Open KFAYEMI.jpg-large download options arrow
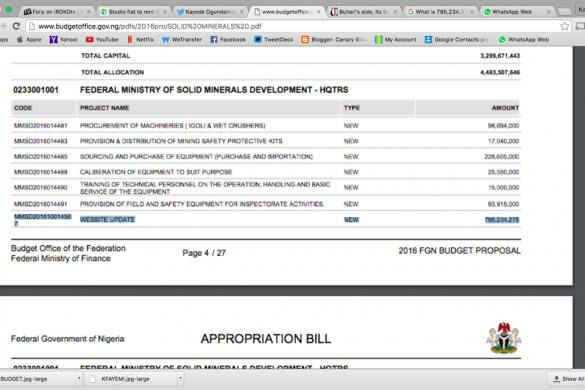585x390 pixels. pyautogui.click(x=180, y=378)
